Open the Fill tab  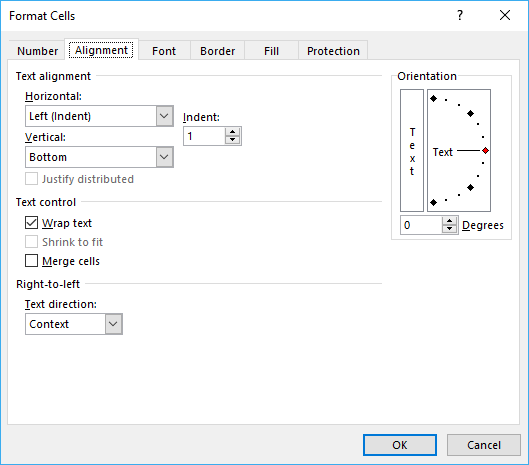tap(272, 51)
